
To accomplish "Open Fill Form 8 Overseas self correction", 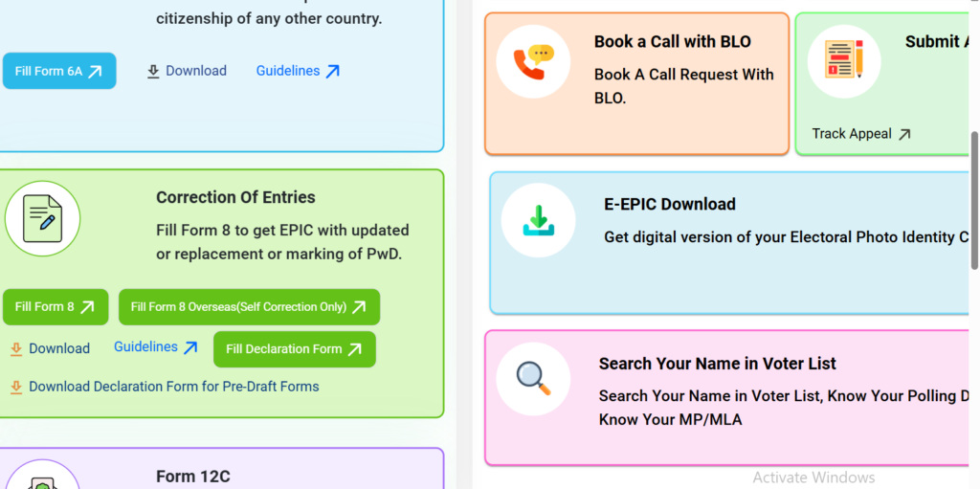I will coord(249,307).
